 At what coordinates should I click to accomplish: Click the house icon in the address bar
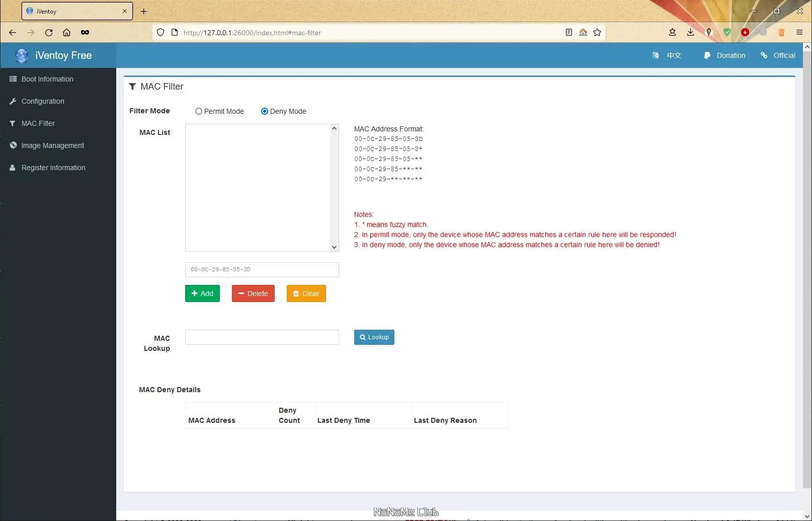583,33
